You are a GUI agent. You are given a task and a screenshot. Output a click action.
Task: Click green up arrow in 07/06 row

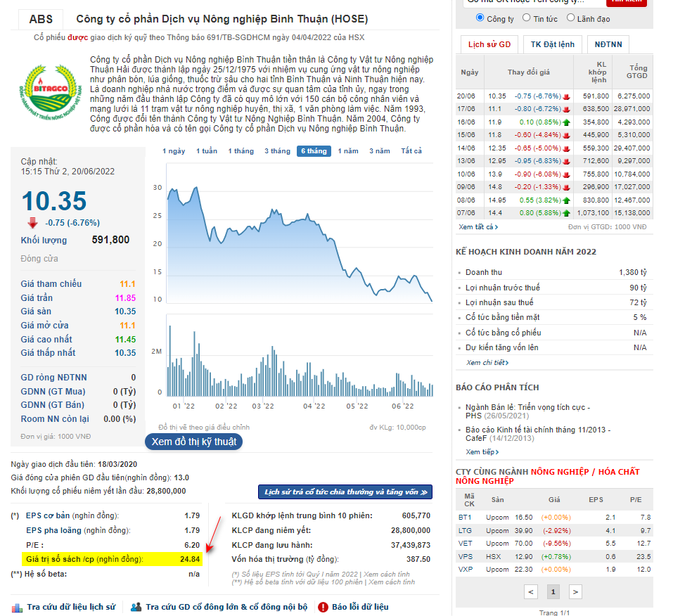567,213
